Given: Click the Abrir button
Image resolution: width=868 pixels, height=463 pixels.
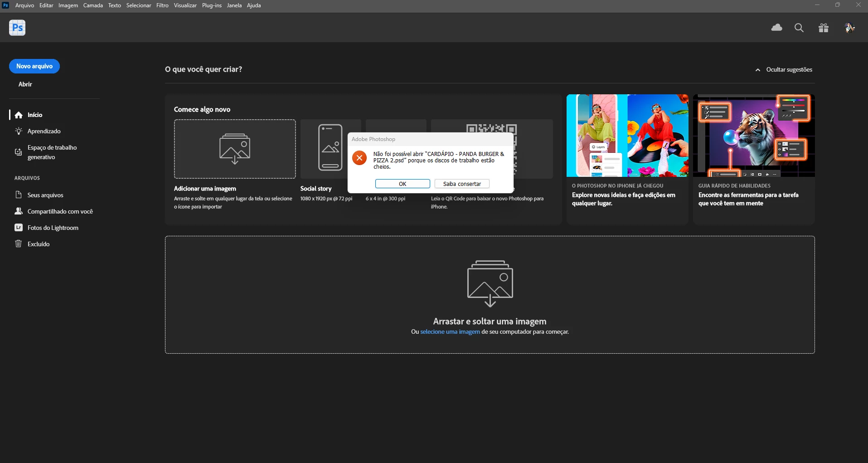Looking at the screenshot, I should click(25, 84).
